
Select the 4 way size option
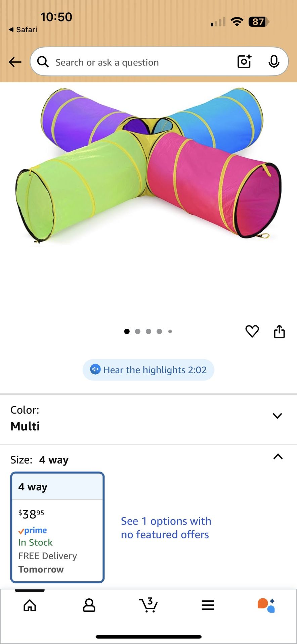click(57, 527)
